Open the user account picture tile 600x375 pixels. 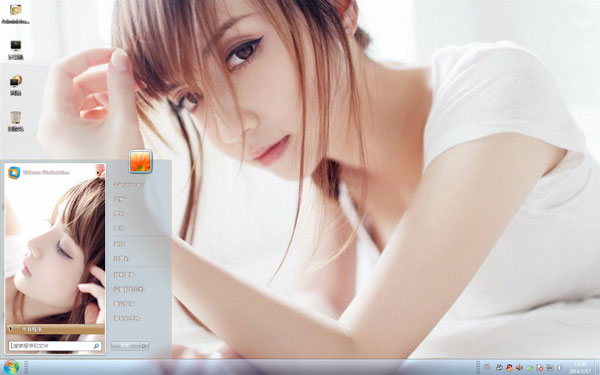(x=140, y=161)
